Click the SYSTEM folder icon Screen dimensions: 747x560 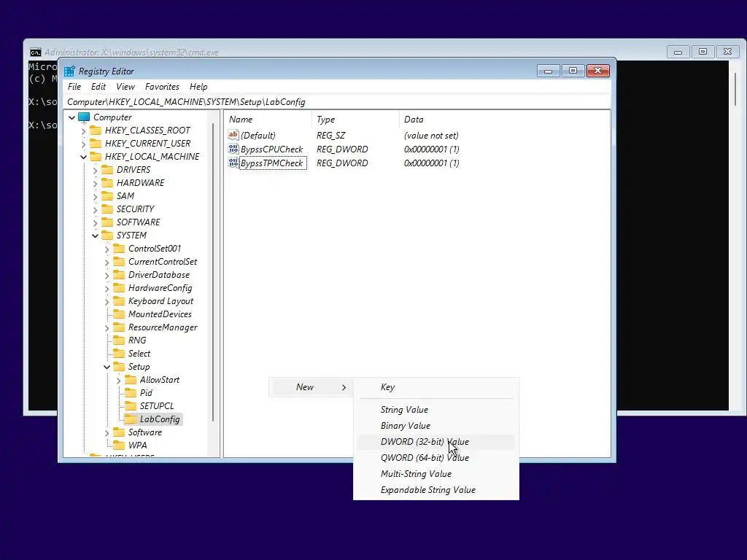point(108,236)
